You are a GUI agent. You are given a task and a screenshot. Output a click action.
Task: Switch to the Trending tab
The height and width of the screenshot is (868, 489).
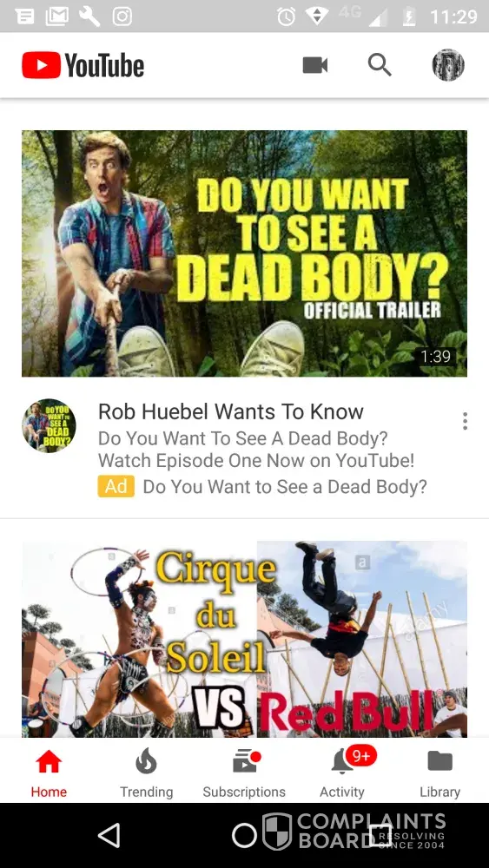pos(146,773)
